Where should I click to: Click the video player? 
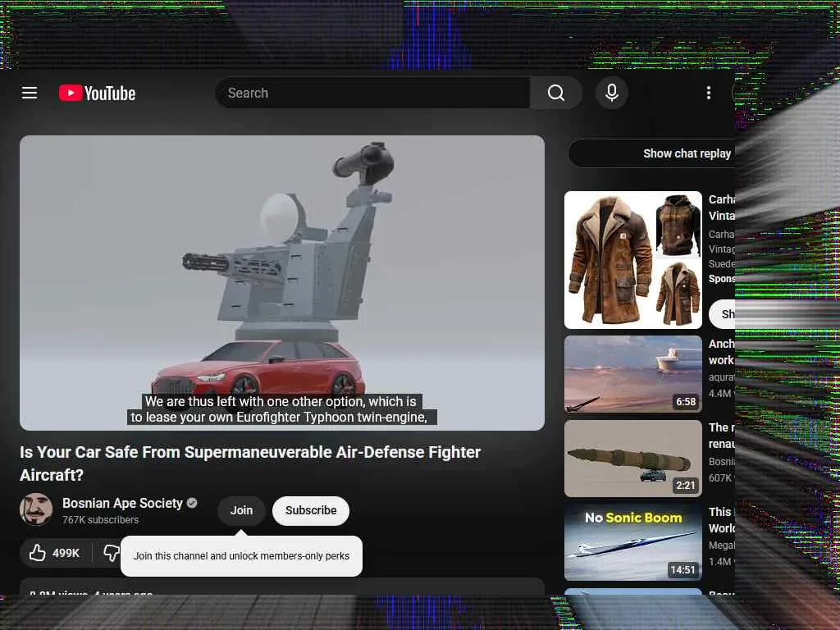pyautogui.click(x=282, y=283)
